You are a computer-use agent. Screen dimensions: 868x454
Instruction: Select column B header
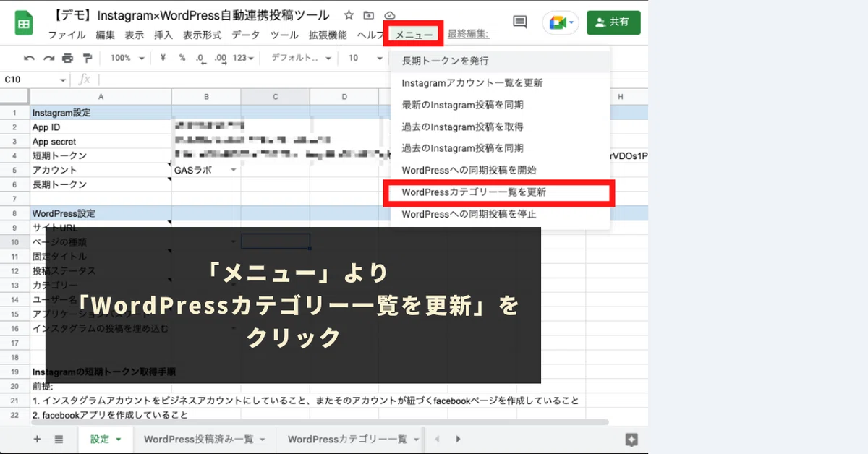(206, 97)
